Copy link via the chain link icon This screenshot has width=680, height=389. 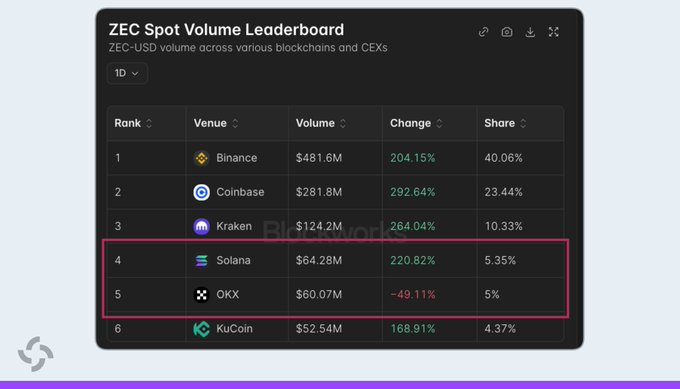tap(483, 32)
